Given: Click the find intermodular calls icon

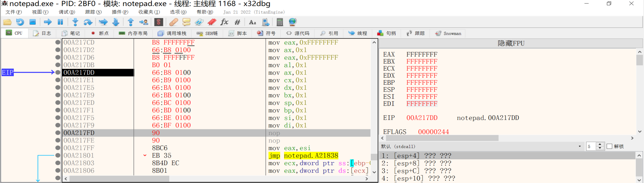Looking at the screenshot, I should coord(266,22).
